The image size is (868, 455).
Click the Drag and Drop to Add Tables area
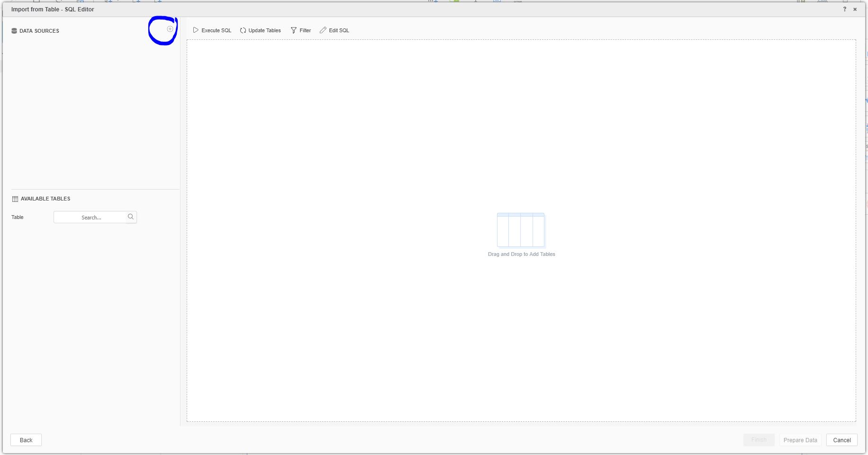[x=521, y=255]
